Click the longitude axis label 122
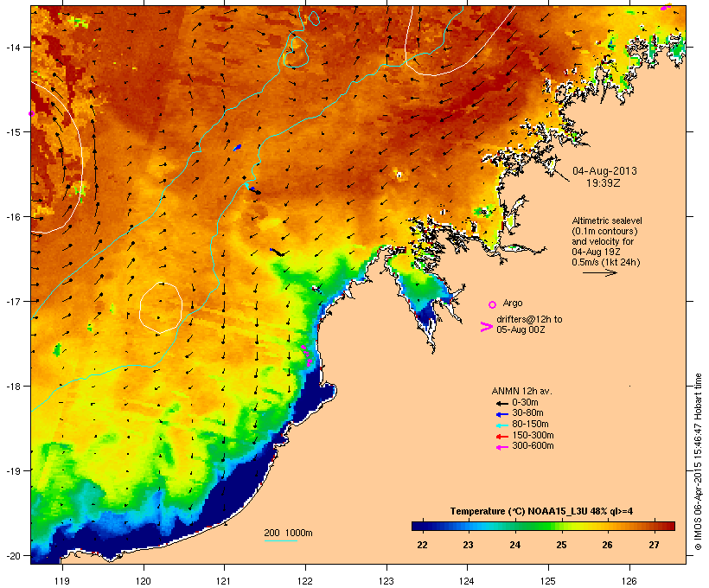The height and width of the screenshot is (588, 709). click(305, 581)
